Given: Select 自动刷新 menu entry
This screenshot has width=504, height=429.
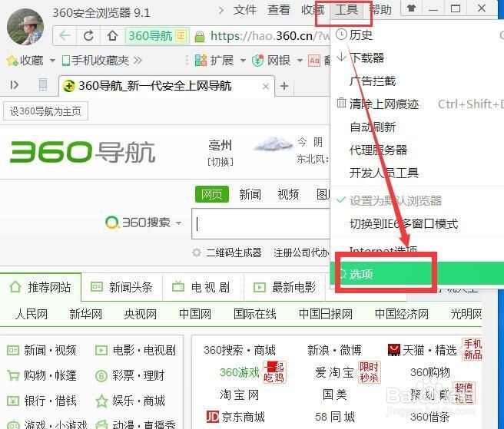Looking at the screenshot, I should [373, 127].
